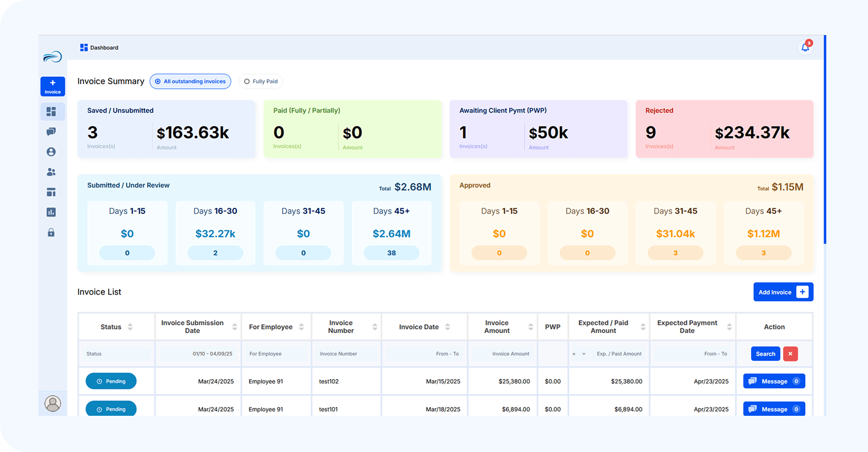
Task: Click the Exp. / Paid Amount filter field
Action: pyautogui.click(x=618, y=354)
